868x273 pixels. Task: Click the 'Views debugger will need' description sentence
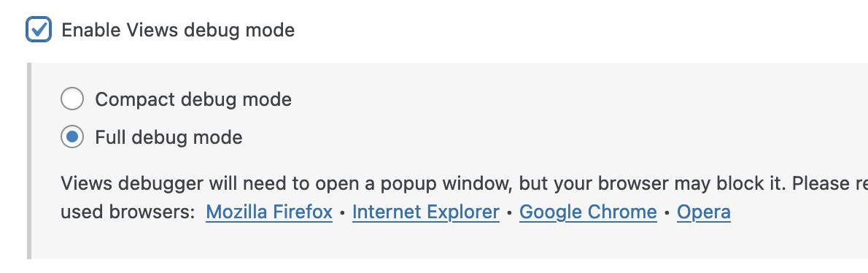coord(464,183)
